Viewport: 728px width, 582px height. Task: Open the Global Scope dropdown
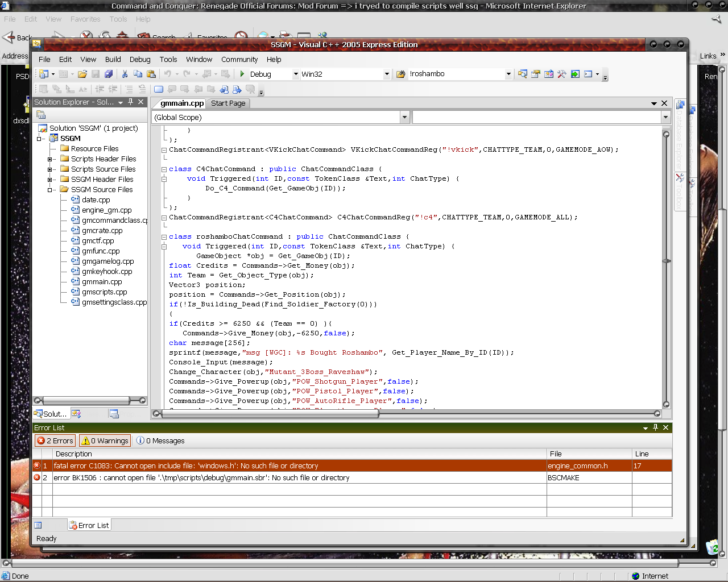pos(405,117)
